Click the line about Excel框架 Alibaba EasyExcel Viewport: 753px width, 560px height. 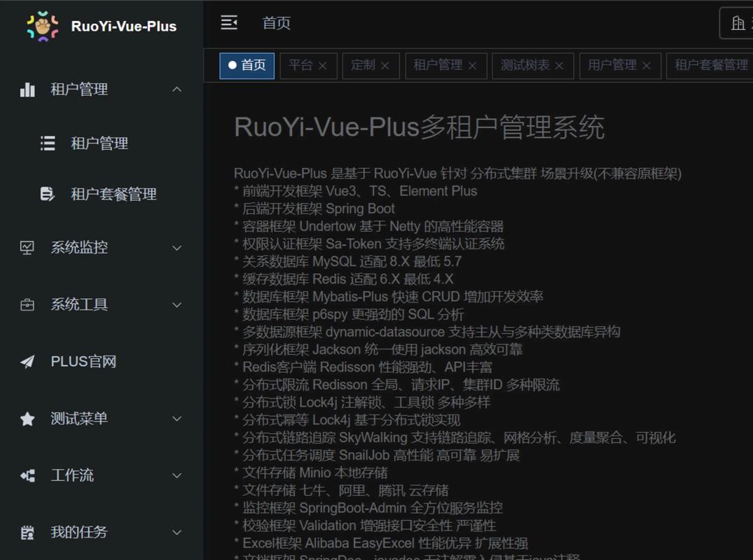381,543
